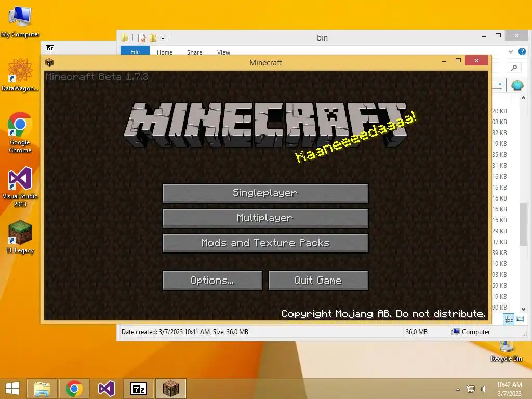Expand the ribbon in bin window
Screen dimensions: 532x399
pyautogui.click(x=511, y=51)
